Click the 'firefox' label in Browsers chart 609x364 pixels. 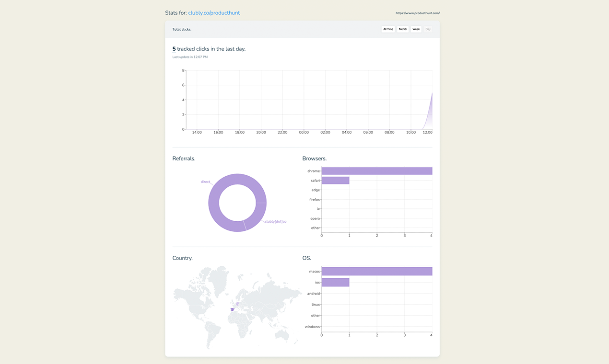point(315,200)
